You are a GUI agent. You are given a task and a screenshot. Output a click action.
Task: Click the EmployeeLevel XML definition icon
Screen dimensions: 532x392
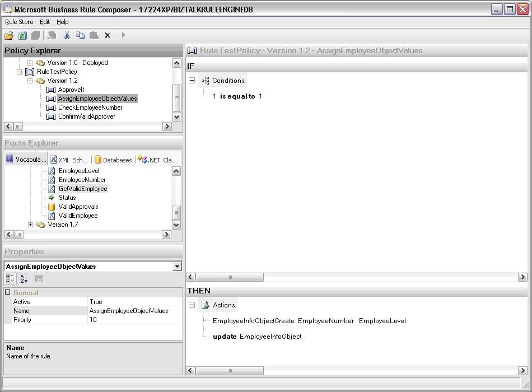tap(52, 171)
